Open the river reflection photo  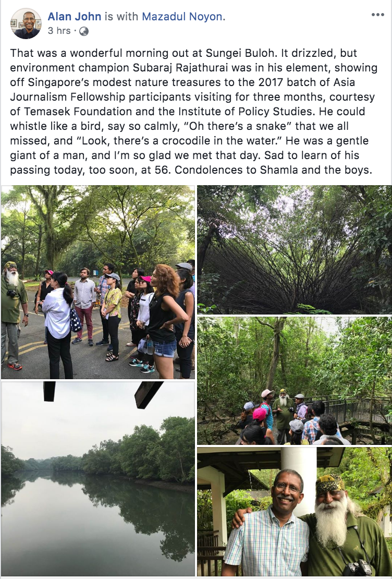(98, 479)
